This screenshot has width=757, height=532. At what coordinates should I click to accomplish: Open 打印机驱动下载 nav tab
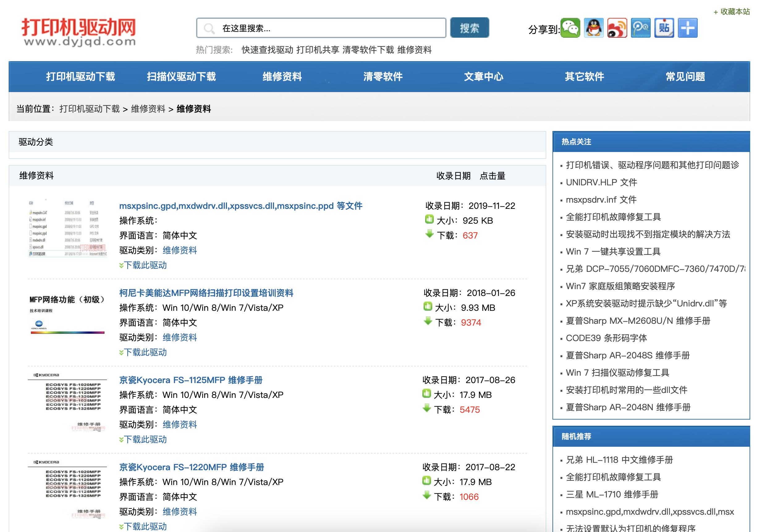80,77
